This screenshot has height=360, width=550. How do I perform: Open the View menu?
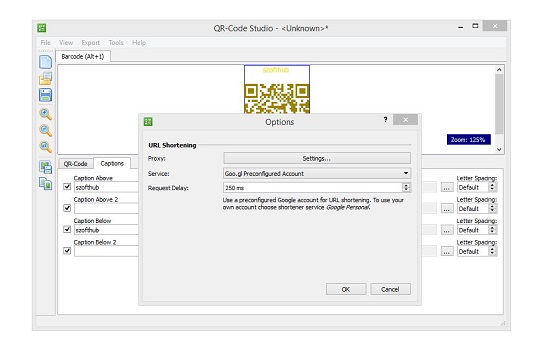coord(66,42)
